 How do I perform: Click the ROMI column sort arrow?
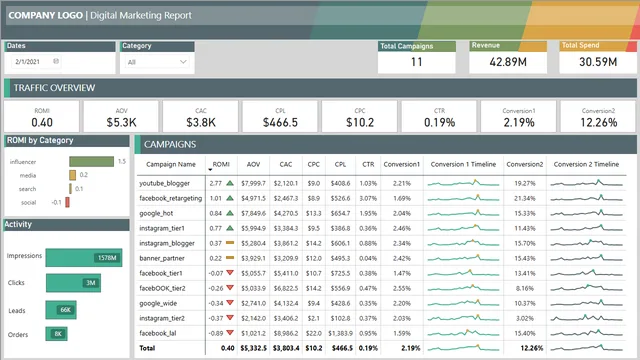click(x=210, y=169)
